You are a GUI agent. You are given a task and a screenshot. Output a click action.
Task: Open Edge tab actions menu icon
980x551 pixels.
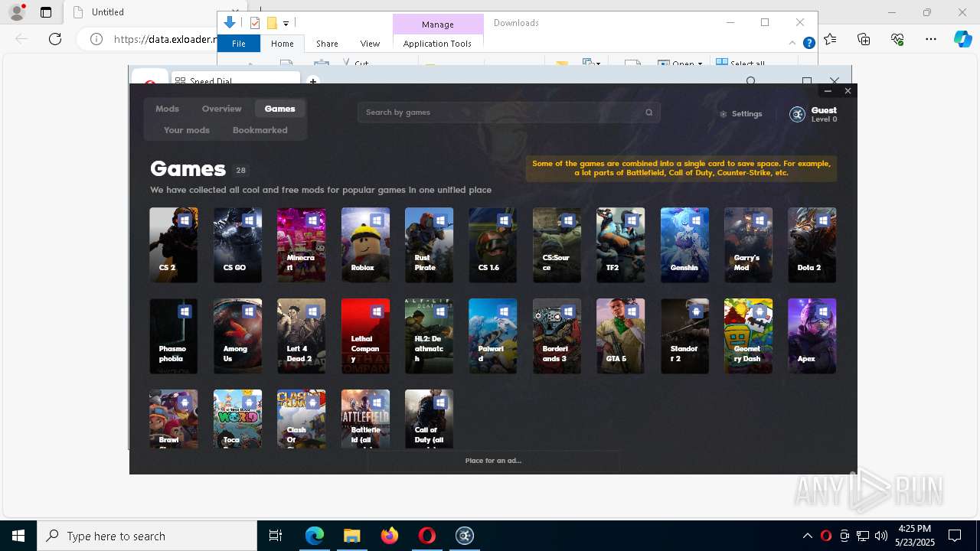click(46, 12)
